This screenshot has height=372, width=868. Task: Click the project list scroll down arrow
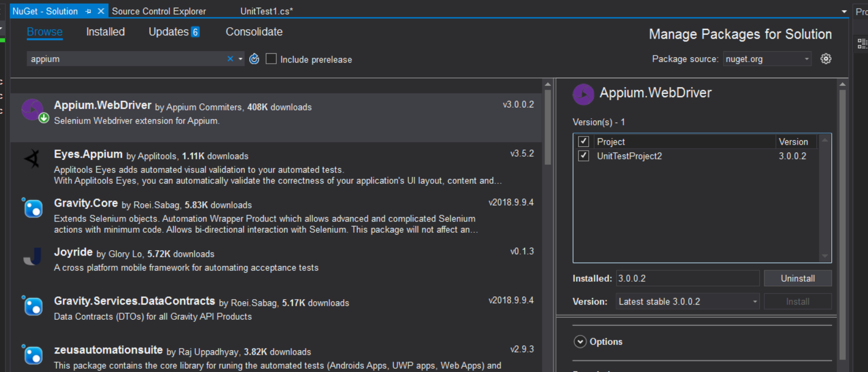point(824,256)
